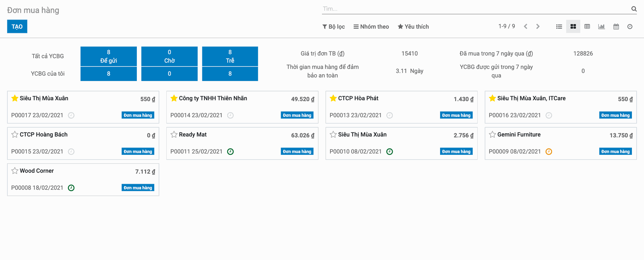
Task: Star the Gemini Furniture order
Action: (492, 134)
